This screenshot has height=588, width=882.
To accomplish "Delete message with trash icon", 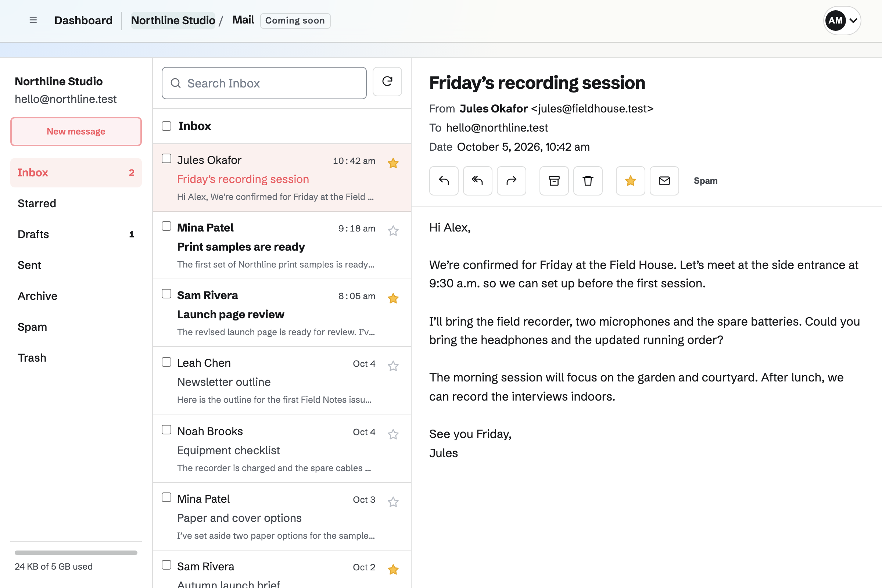I will point(588,181).
